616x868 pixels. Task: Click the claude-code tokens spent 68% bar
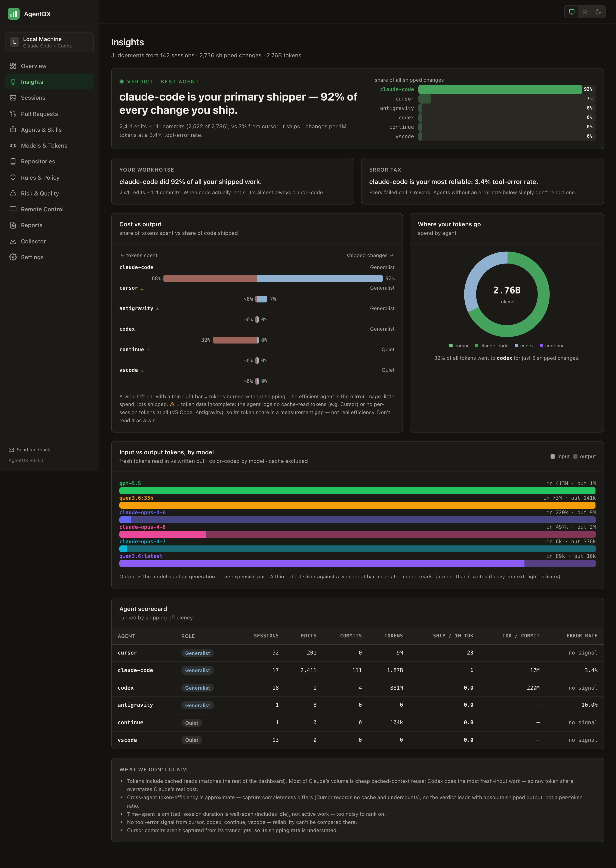[210, 278]
